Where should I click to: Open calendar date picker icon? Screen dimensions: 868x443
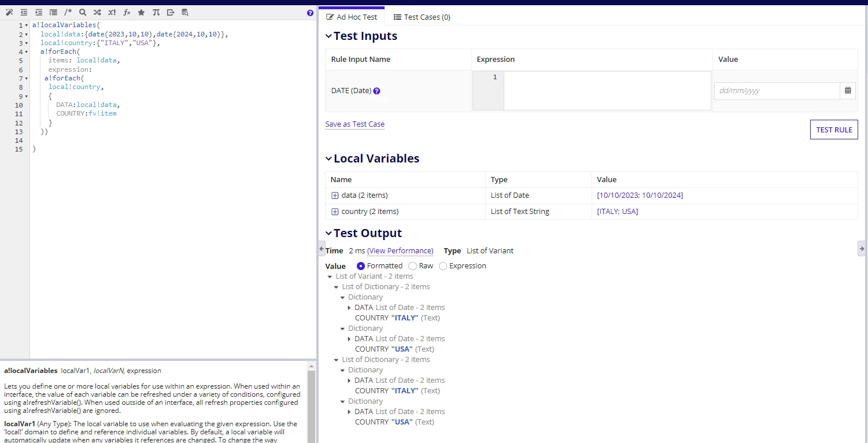point(848,91)
